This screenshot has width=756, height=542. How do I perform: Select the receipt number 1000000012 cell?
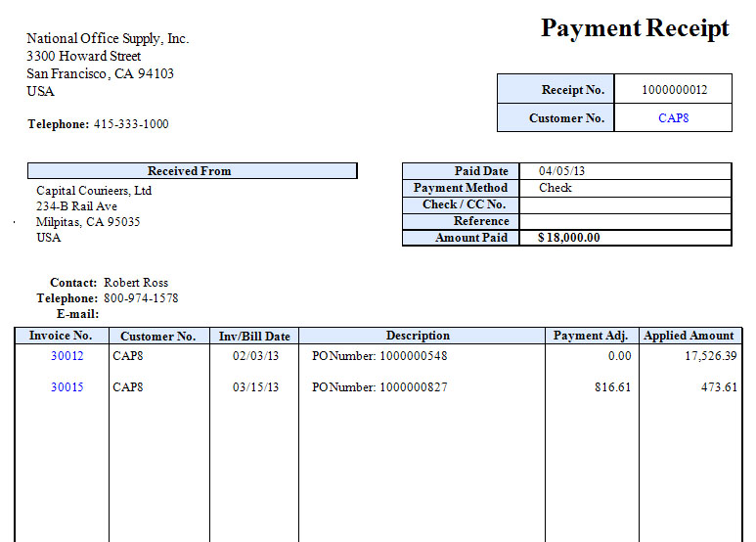click(x=673, y=90)
